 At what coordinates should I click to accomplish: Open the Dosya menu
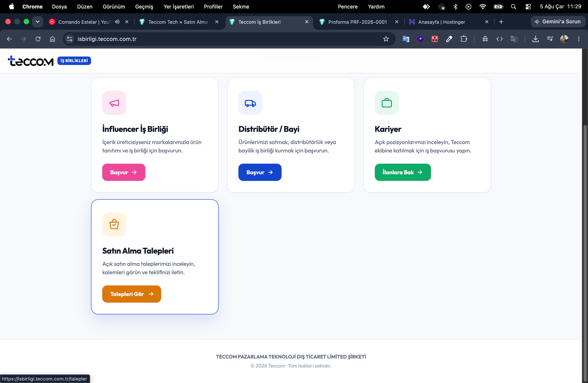(x=60, y=7)
